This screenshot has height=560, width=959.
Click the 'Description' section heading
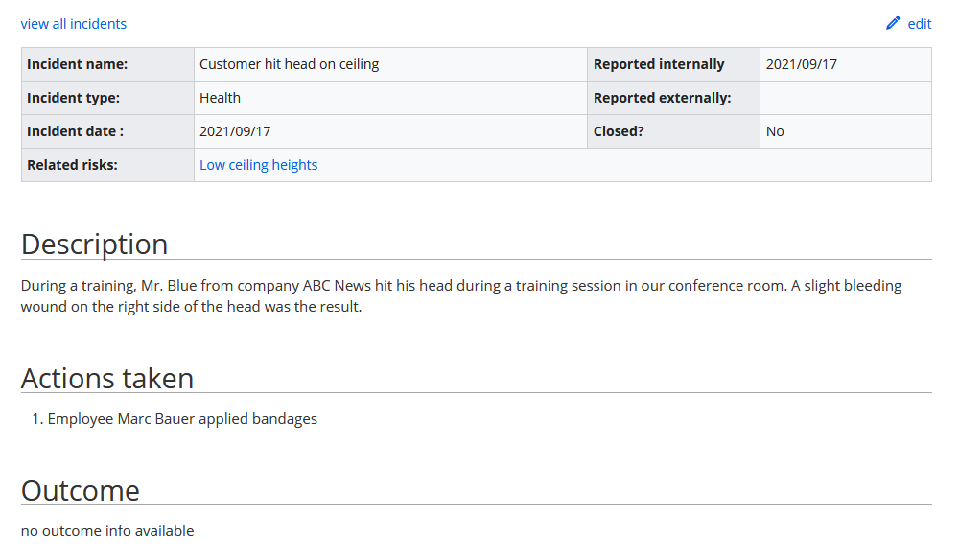94,245
